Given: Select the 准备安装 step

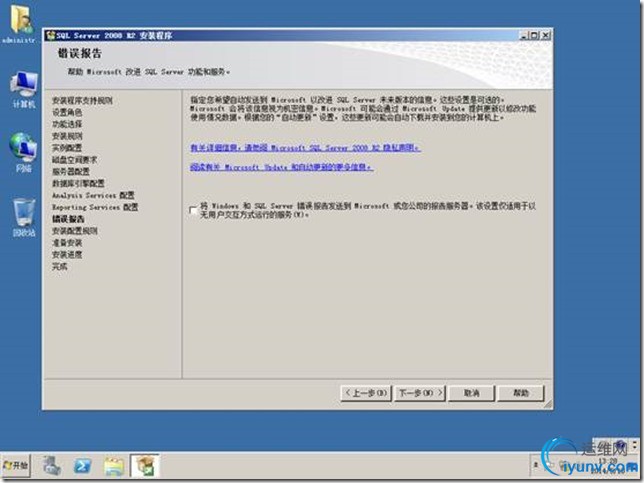Looking at the screenshot, I should coord(67,243).
